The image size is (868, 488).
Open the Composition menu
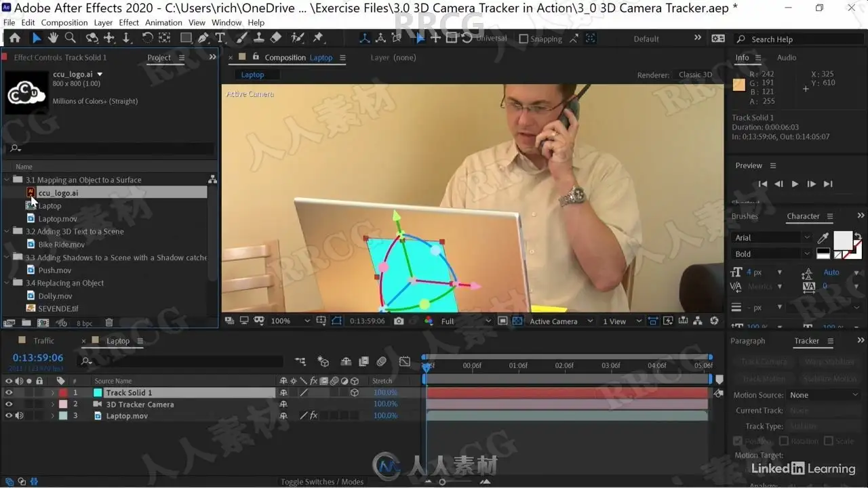64,22
